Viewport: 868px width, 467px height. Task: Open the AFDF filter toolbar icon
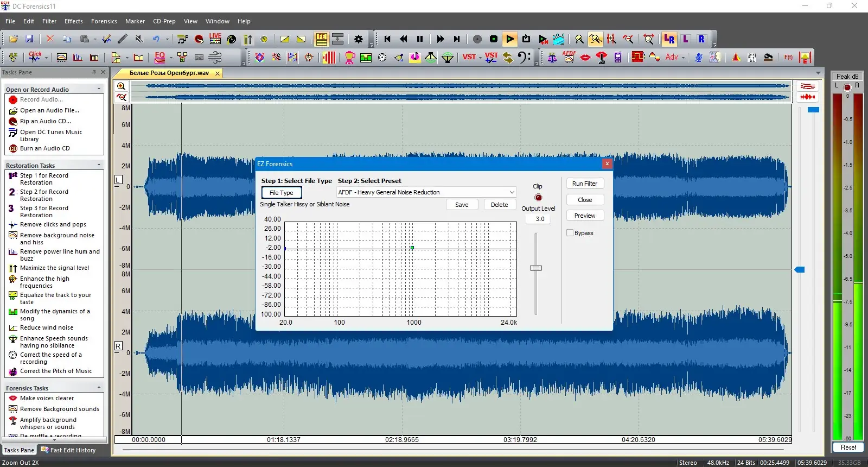pos(569,57)
